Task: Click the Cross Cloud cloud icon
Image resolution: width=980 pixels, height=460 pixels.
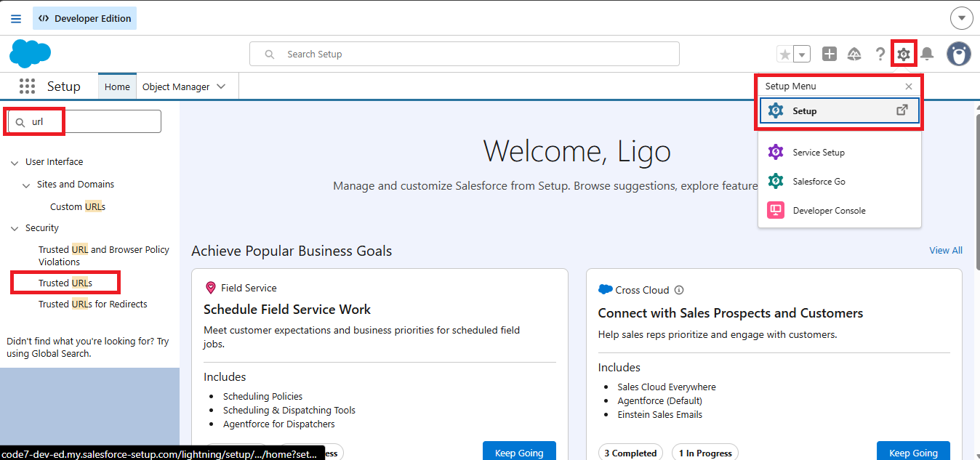Action: 605,289
